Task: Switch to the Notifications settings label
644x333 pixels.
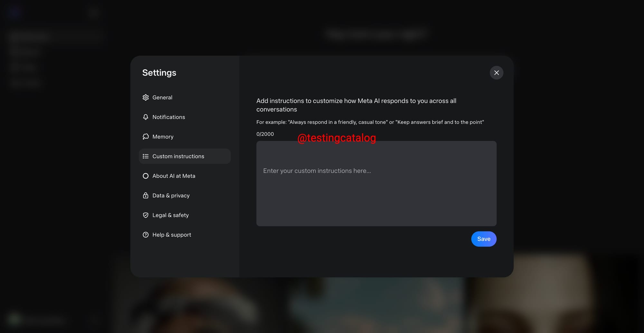Action: click(x=169, y=117)
